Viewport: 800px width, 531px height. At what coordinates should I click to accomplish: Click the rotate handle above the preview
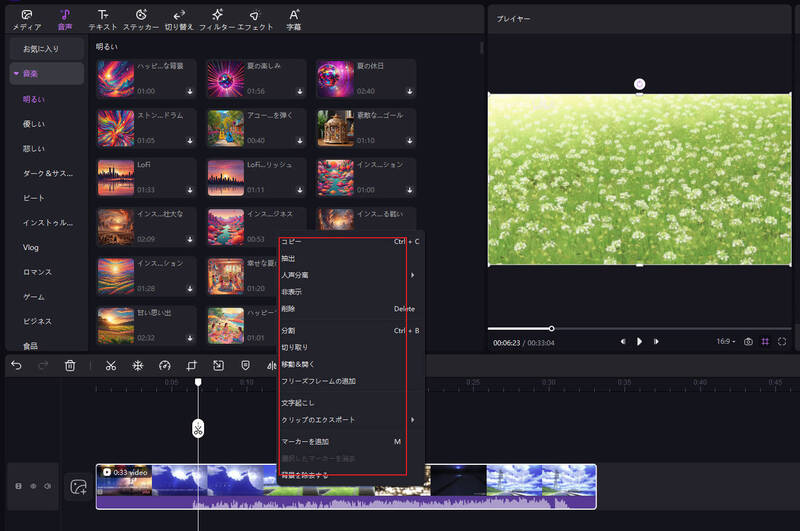639,84
